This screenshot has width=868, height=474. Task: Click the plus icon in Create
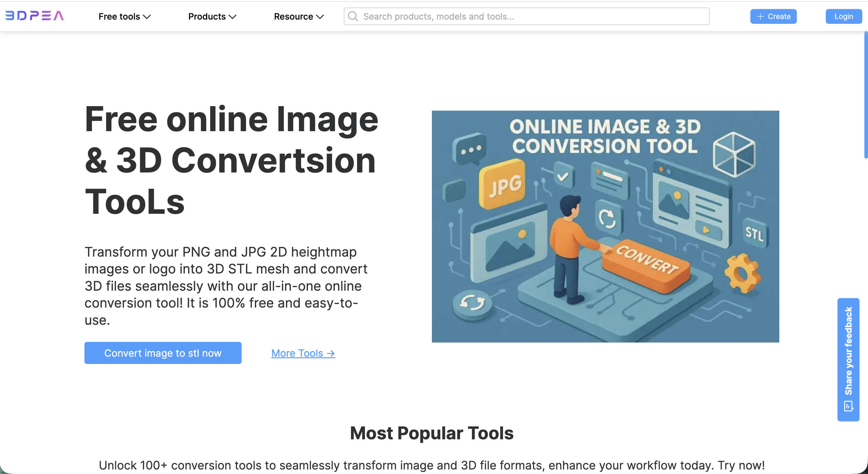tap(760, 16)
